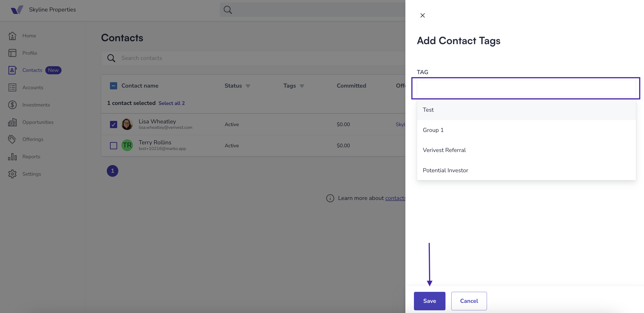Screen dimensions: 644x313
Task: Click Skyline Properties company name
Action: tap(52, 10)
